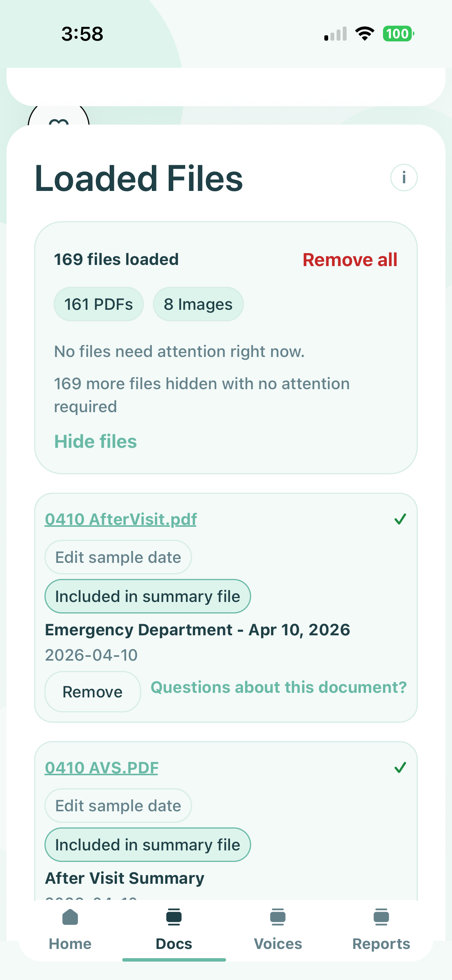Click 'Emergency Department - Apr 10, 2026' title
The image size is (452, 980).
tap(197, 630)
